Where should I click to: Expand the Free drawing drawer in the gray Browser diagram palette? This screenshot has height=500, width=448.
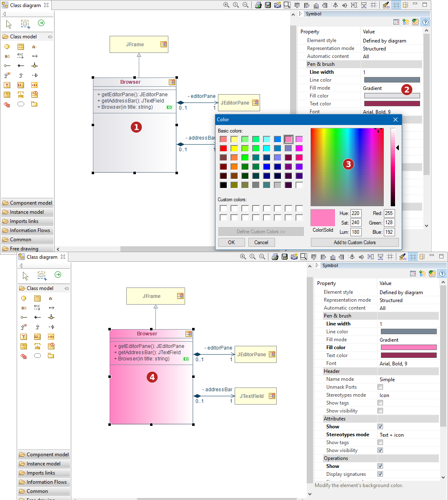coord(27,249)
